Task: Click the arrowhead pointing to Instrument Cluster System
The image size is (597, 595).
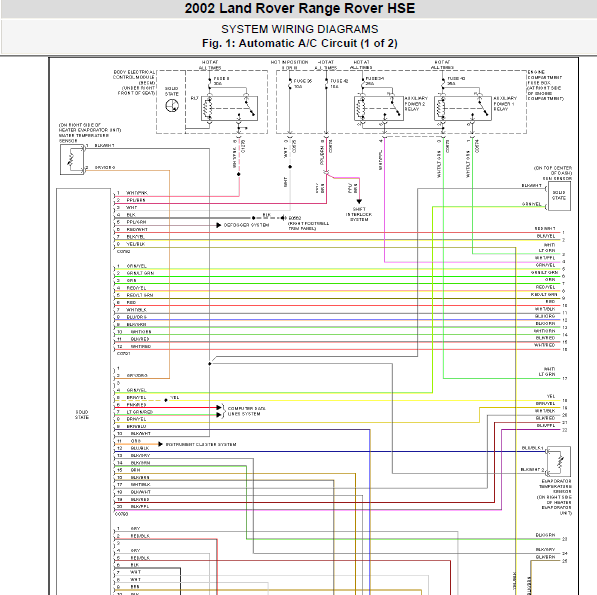Action: 160,444
